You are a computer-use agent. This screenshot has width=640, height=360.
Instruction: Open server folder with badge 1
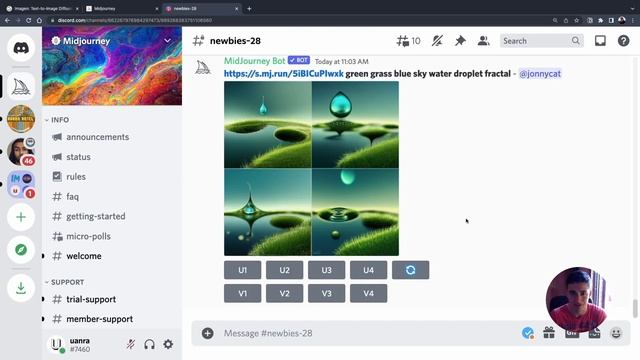coord(21,184)
